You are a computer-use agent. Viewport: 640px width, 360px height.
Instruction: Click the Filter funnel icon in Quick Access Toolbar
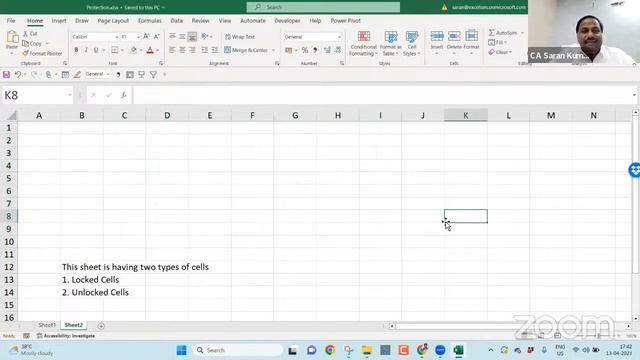click(x=153, y=75)
